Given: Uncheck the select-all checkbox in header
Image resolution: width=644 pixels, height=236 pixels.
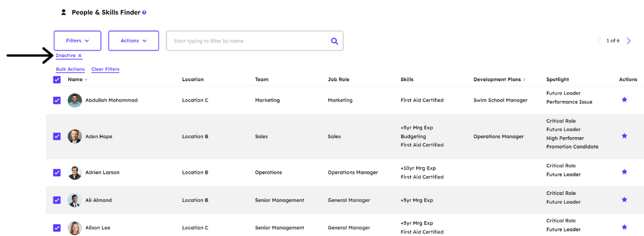Looking at the screenshot, I should [x=57, y=80].
